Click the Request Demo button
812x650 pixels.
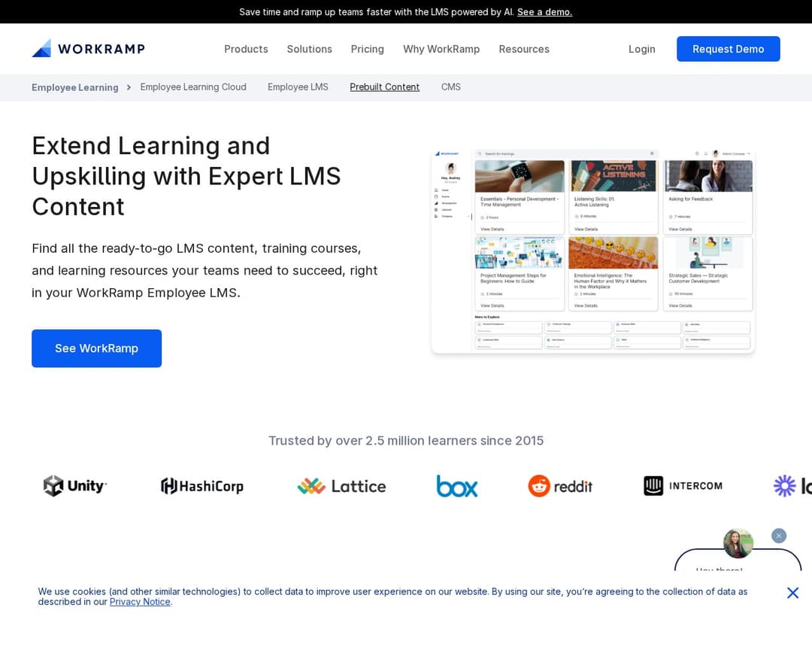728,49
